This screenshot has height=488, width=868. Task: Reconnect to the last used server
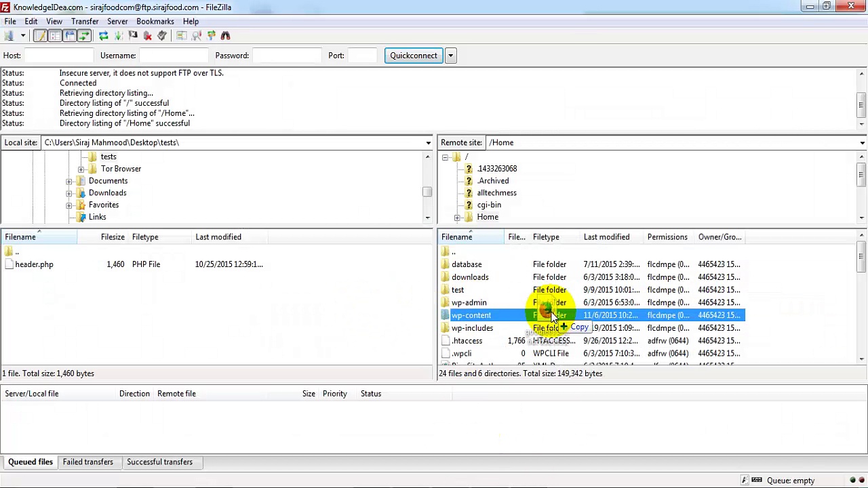[162, 35]
